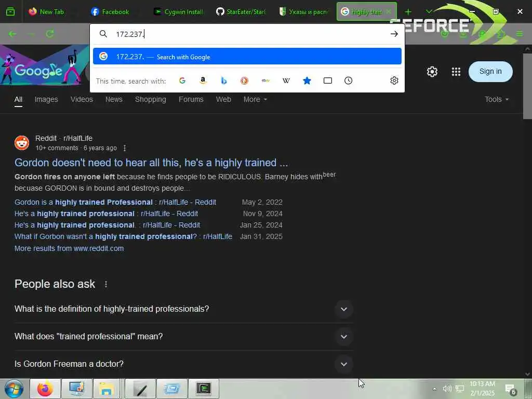Viewport: 532px width, 399px height.
Task: Open "Gordon is a highly trained Professional" link
Action: [115, 202]
